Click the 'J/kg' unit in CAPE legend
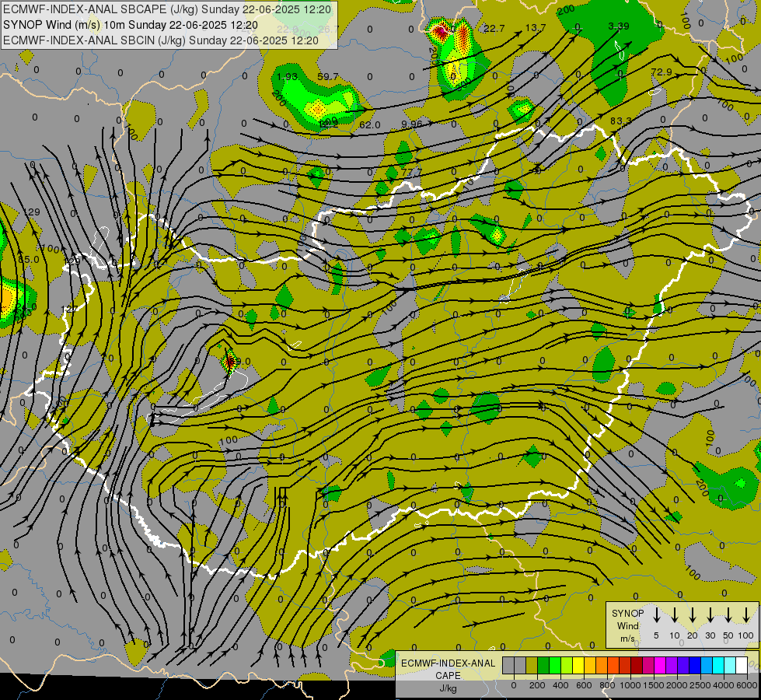 click(x=448, y=688)
